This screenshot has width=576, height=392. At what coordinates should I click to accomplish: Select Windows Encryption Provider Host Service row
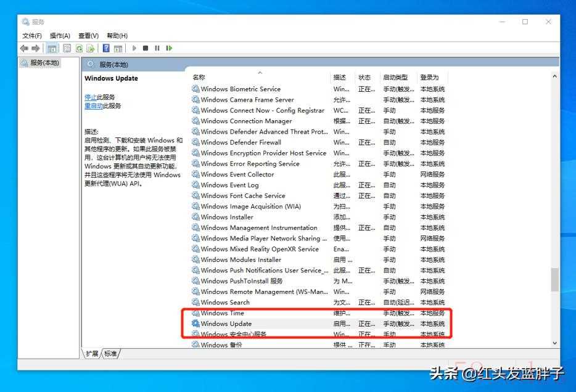tap(318, 153)
